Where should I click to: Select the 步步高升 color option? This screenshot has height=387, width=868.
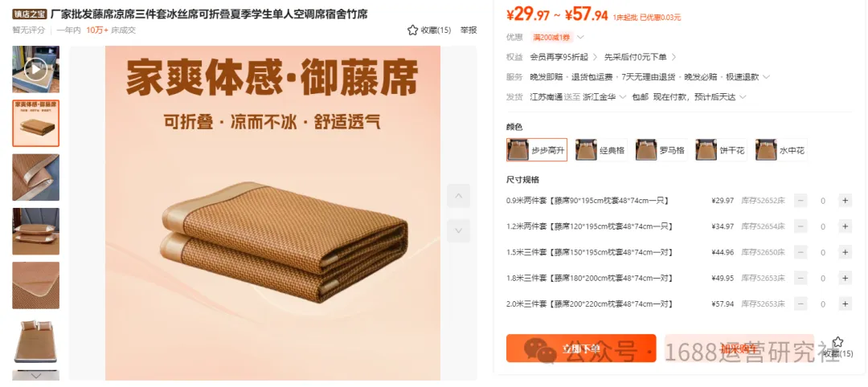[537, 150]
